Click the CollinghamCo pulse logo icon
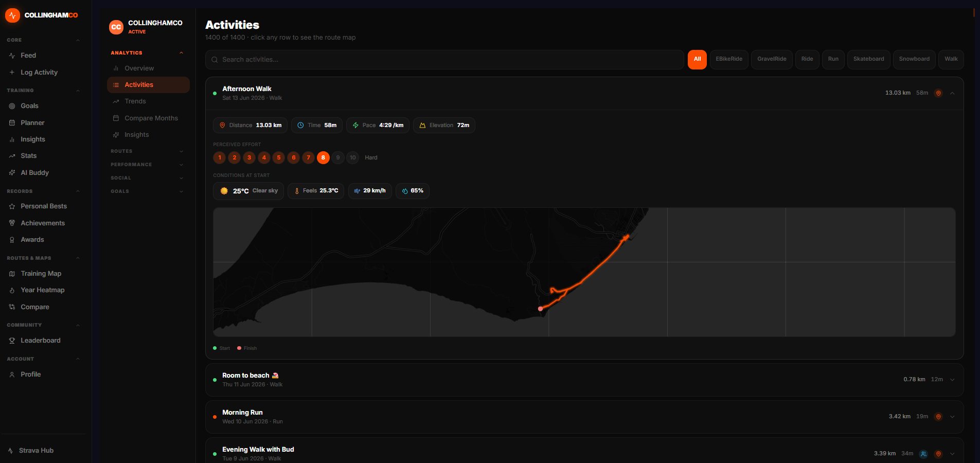Image resolution: width=980 pixels, height=463 pixels. [x=12, y=15]
